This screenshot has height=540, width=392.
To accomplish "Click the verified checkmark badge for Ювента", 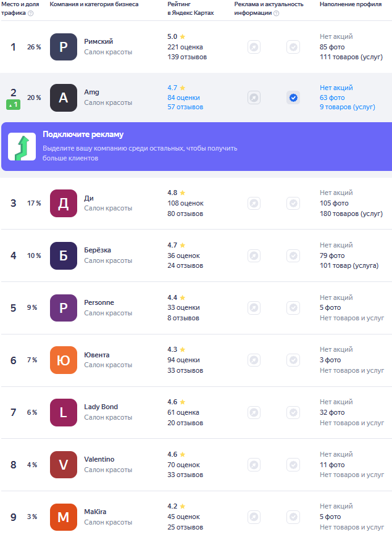I will point(293,360).
